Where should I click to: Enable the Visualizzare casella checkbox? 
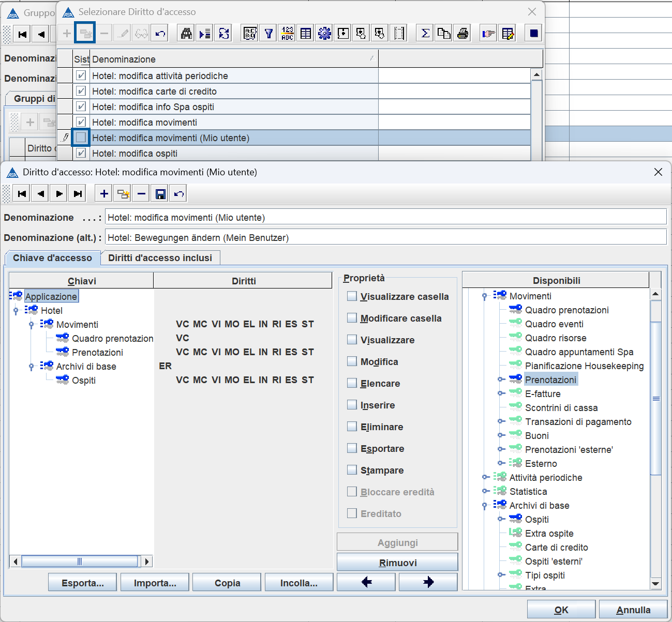(x=352, y=296)
